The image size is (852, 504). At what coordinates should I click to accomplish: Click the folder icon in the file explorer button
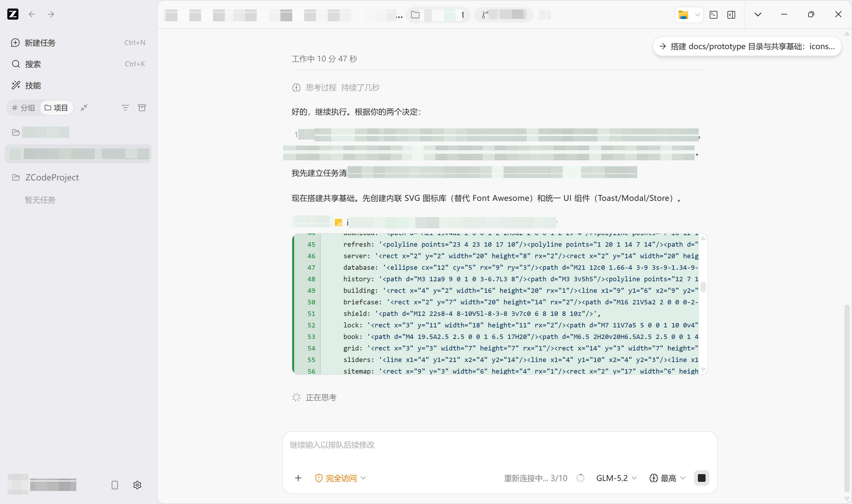point(683,14)
